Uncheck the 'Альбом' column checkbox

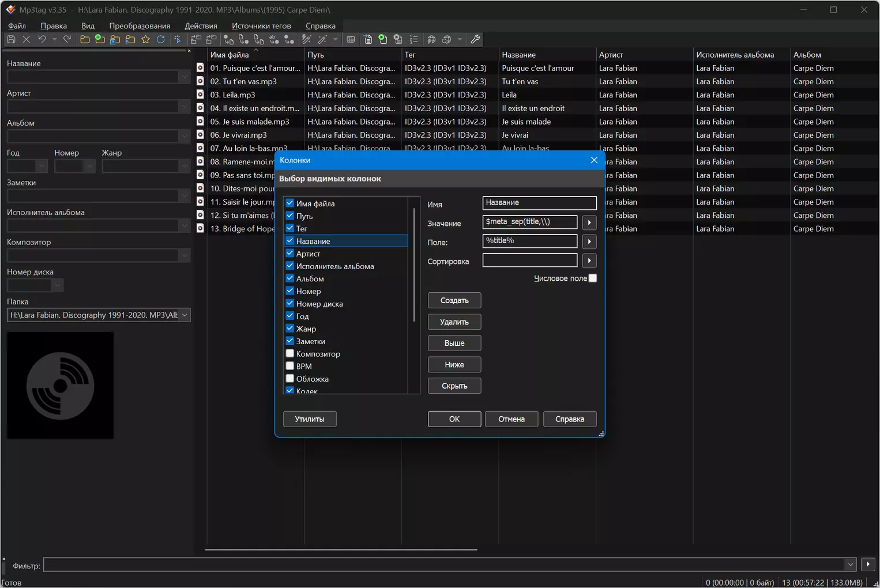pos(290,278)
